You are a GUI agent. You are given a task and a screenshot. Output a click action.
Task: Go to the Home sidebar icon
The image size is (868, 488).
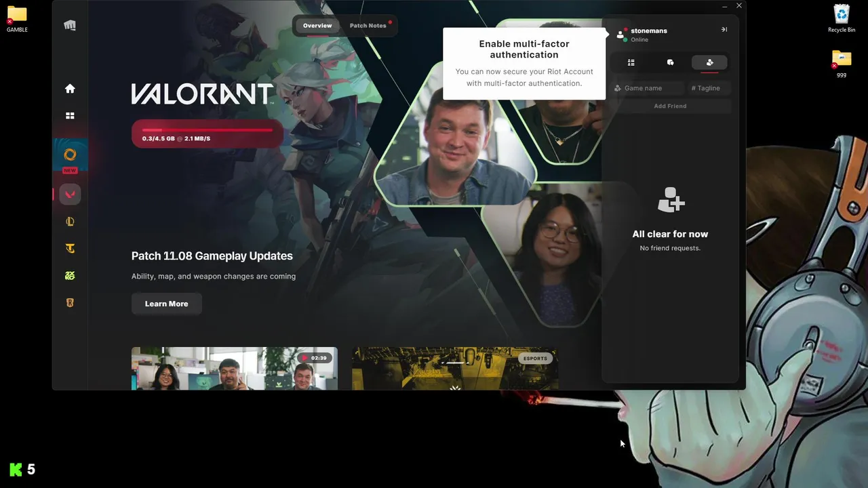70,89
